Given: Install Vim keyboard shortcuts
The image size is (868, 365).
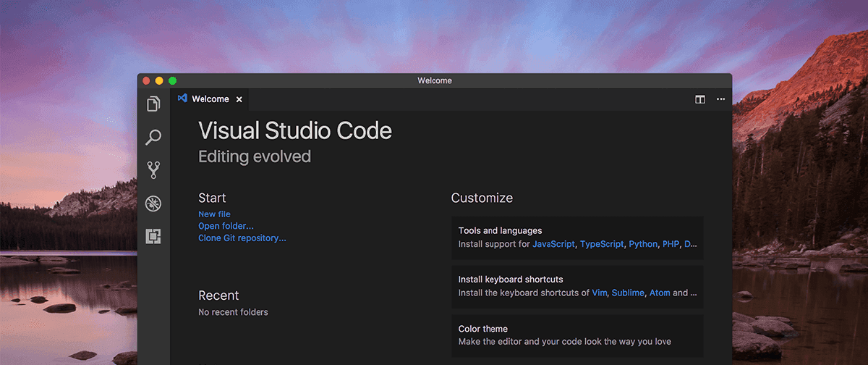Looking at the screenshot, I should (599, 293).
